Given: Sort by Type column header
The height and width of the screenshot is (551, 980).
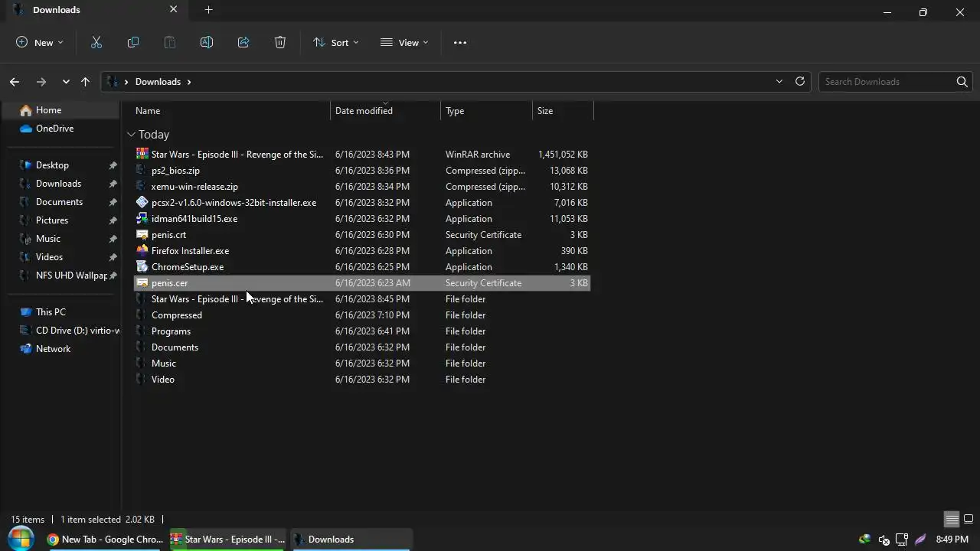Looking at the screenshot, I should [x=455, y=111].
